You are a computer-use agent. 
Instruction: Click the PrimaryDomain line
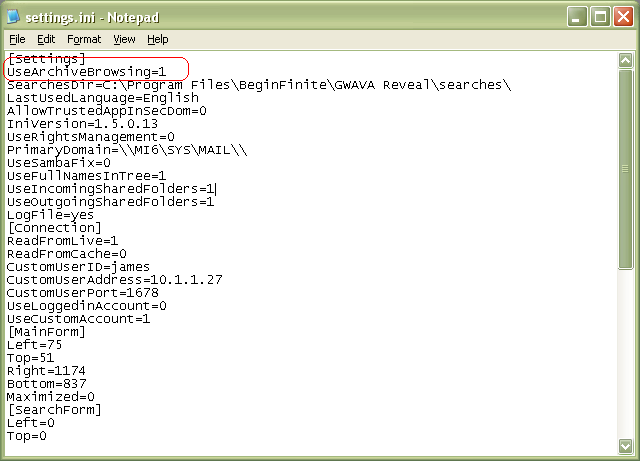click(x=127, y=150)
